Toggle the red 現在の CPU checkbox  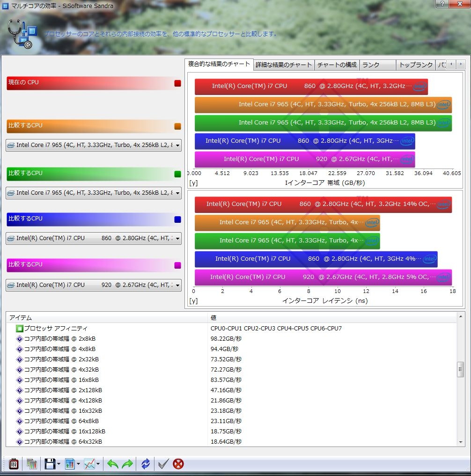(x=177, y=83)
